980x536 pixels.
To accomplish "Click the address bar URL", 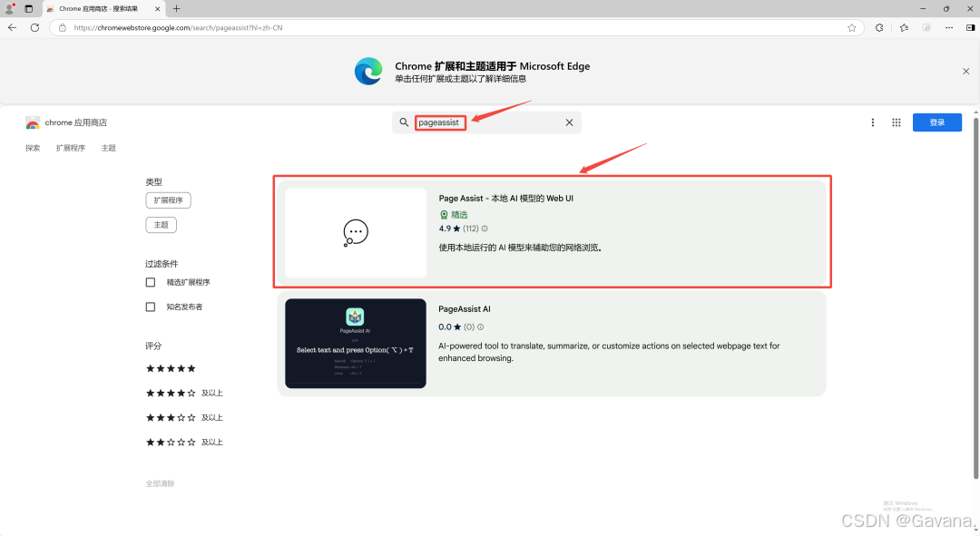I will click(x=178, y=27).
